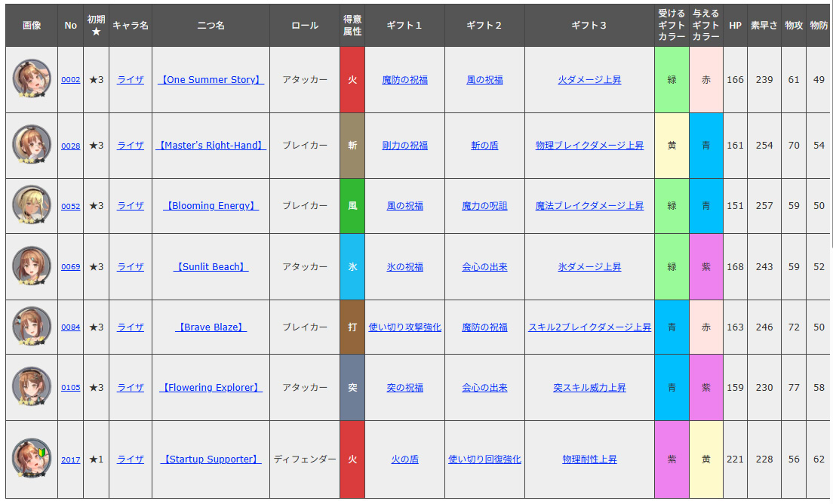Click ディフェンダー role text in Startup Supporter row
This screenshot has width=833, height=504.
(305, 459)
